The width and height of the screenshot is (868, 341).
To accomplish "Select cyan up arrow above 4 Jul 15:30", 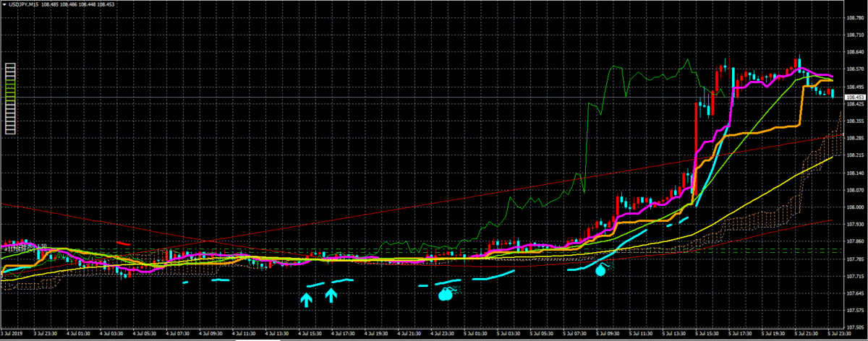I will pos(307,298).
